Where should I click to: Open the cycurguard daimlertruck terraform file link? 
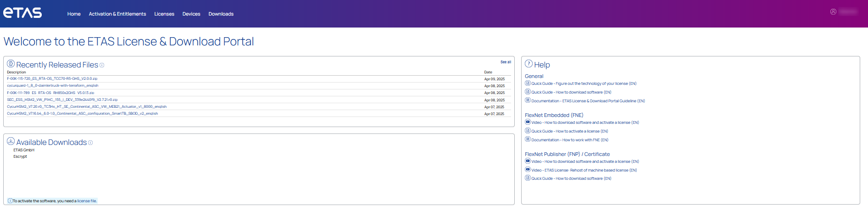[x=53, y=86]
